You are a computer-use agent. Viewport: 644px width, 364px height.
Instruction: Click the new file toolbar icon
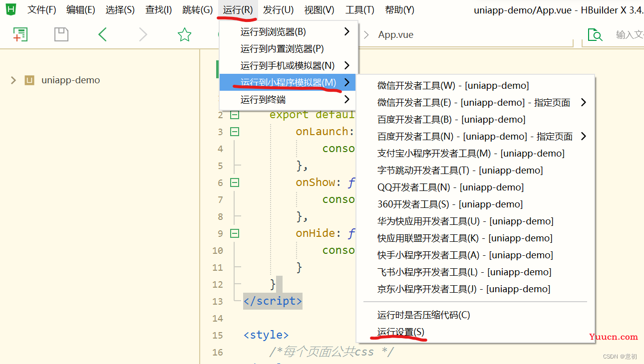[20, 34]
